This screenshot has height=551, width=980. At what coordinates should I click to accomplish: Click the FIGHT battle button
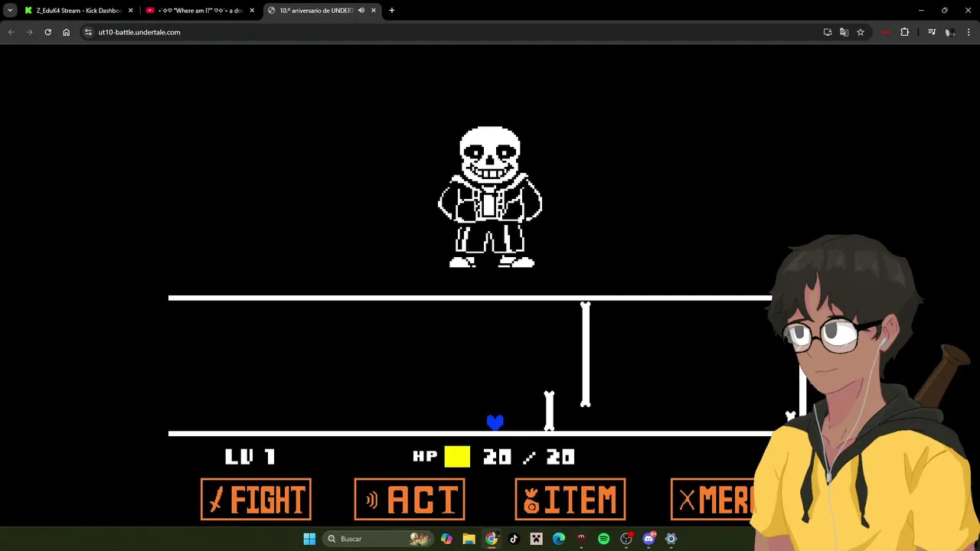[256, 500]
